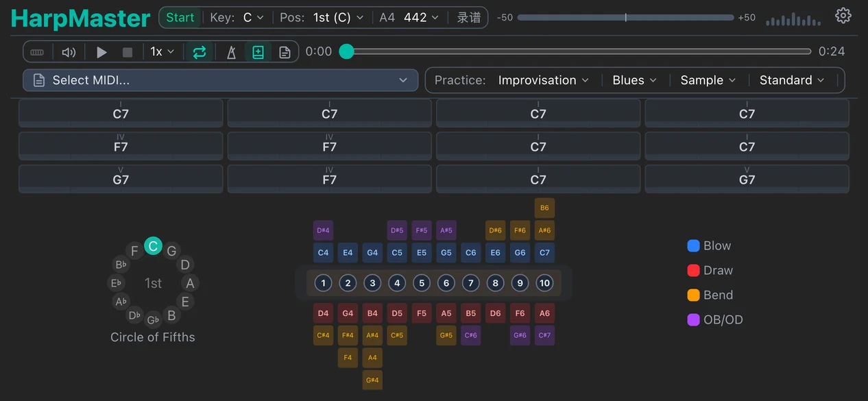Image resolution: width=868 pixels, height=401 pixels.
Task: Mute audio with the speaker icon
Action: coord(69,51)
